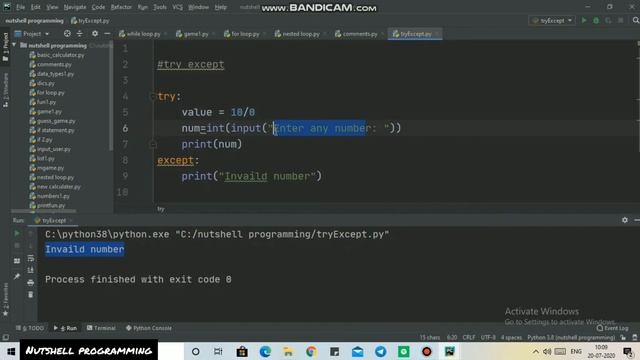Collapse the nutshell programming root folder
The height and width of the screenshot is (360, 640).
point(15,45)
